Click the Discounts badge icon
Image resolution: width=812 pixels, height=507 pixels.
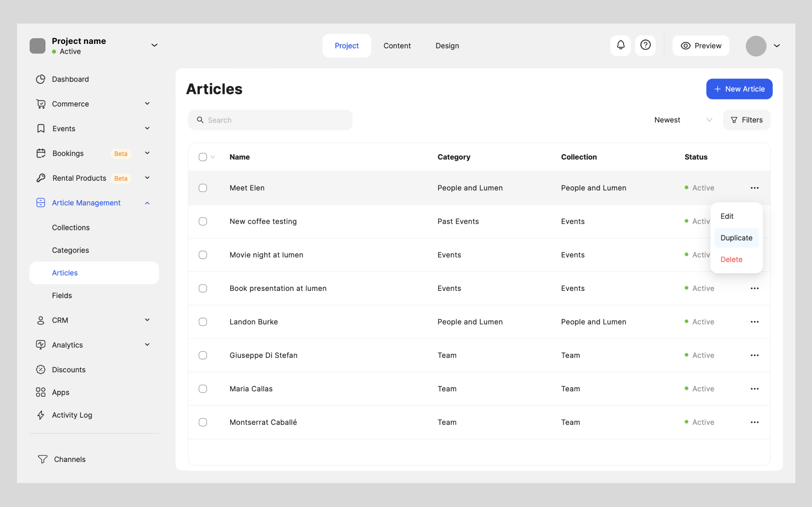(41, 370)
